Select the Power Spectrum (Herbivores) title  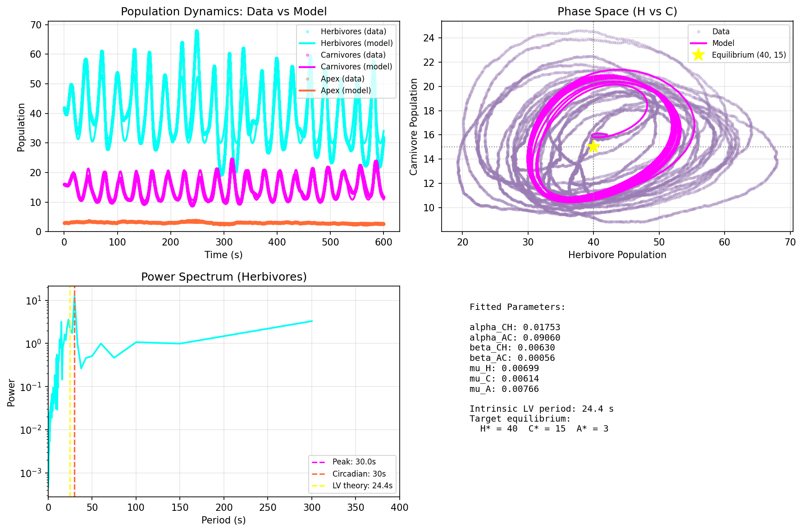tap(224, 277)
